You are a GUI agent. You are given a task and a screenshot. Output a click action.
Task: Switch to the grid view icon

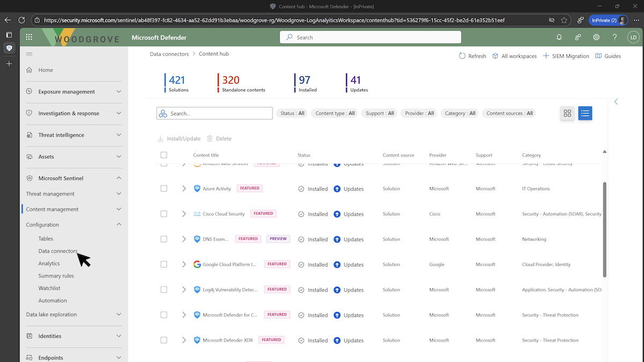tap(567, 113)
